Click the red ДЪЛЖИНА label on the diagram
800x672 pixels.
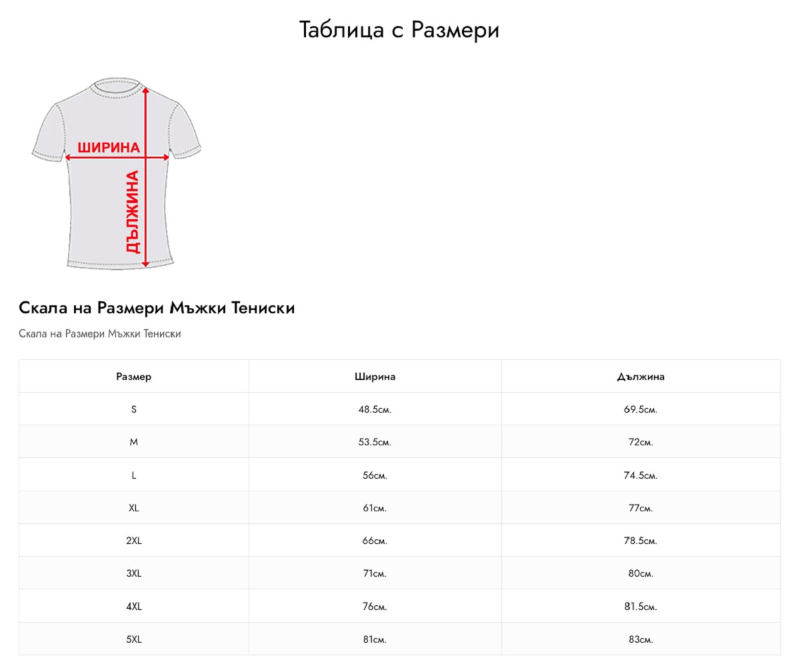click(132, 212)
